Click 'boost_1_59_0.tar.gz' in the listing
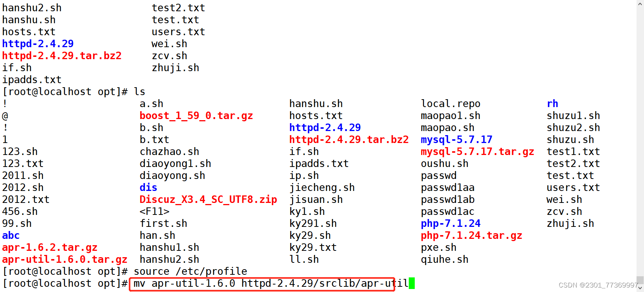 [x=196, y=116]
